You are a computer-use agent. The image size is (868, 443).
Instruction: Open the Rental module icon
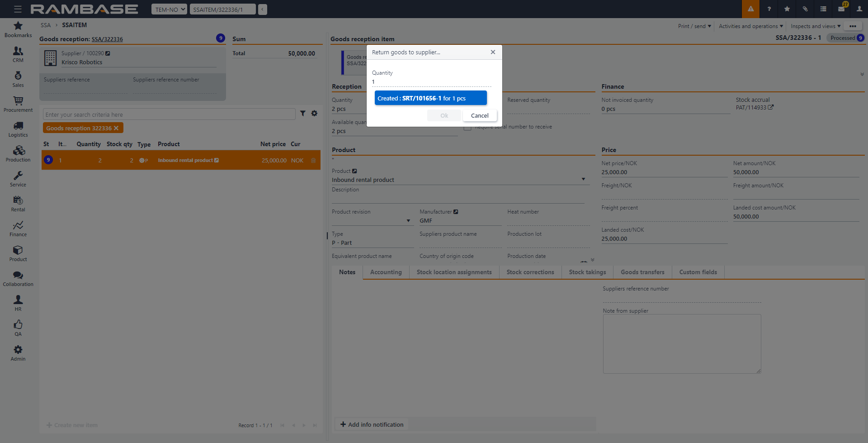click(18, 204)
